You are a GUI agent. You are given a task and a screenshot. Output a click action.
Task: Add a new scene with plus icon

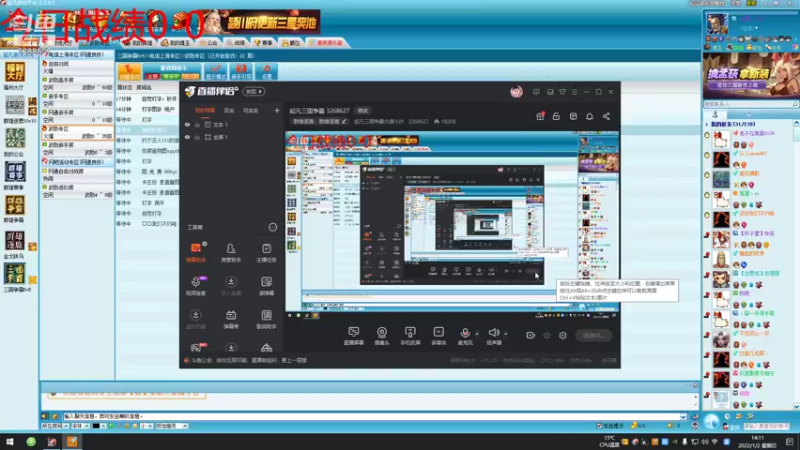tap(277, 110)
